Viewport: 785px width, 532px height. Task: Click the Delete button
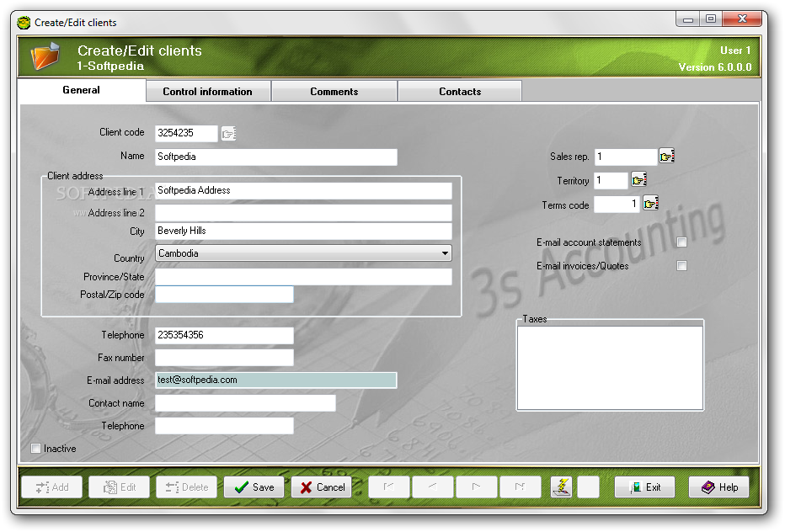click(x=186, y=487)
